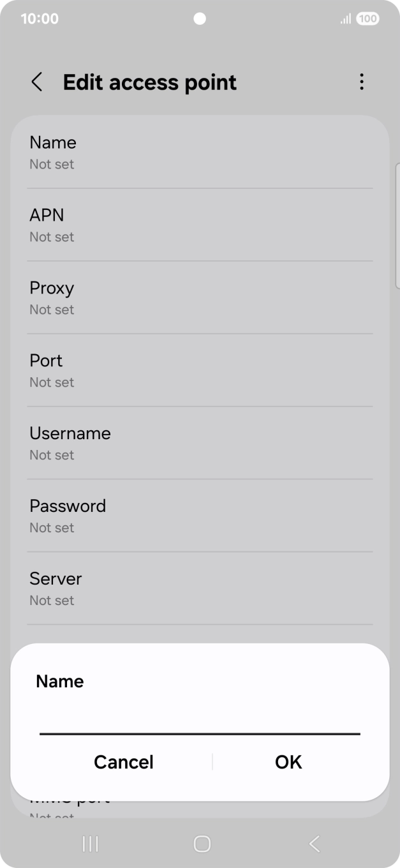Tap the Back key in the navigation bar

coord(313,843)
